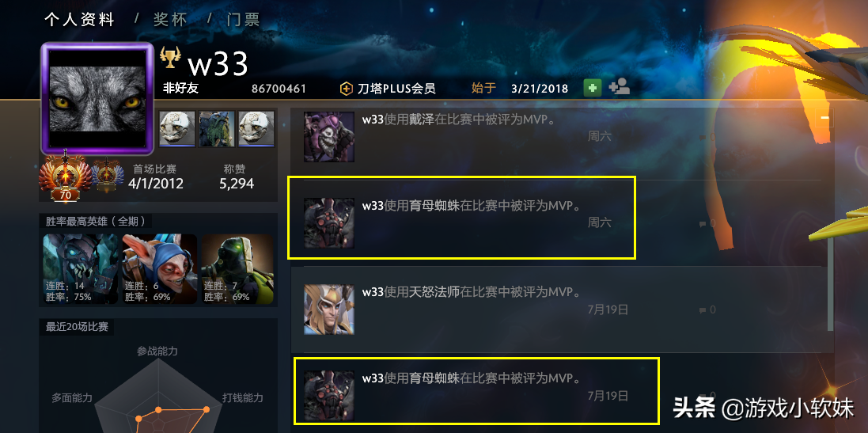Image resolution: width=868 pixels, height=433 pixels.
Task: Click the wolf eyes profile avatar
Action: pos(97,99)
